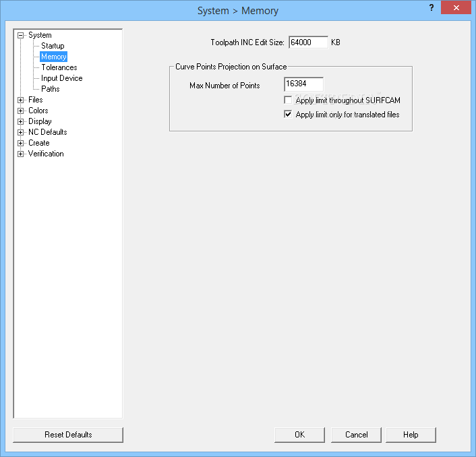The image size is (476, 457).
Task: Select the Create tree label
Action: pos(39,143)
